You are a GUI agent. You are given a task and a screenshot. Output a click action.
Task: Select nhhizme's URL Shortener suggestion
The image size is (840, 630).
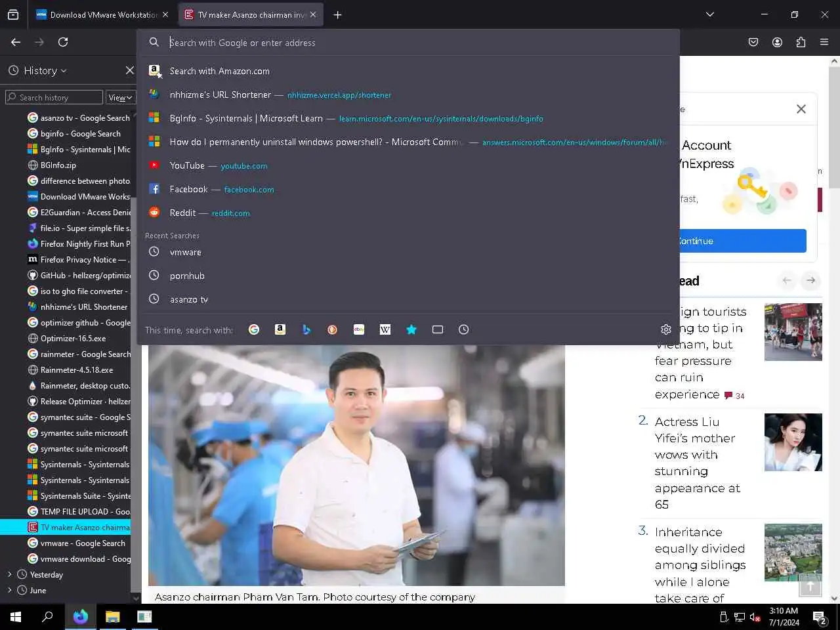(x=409, y=94)
